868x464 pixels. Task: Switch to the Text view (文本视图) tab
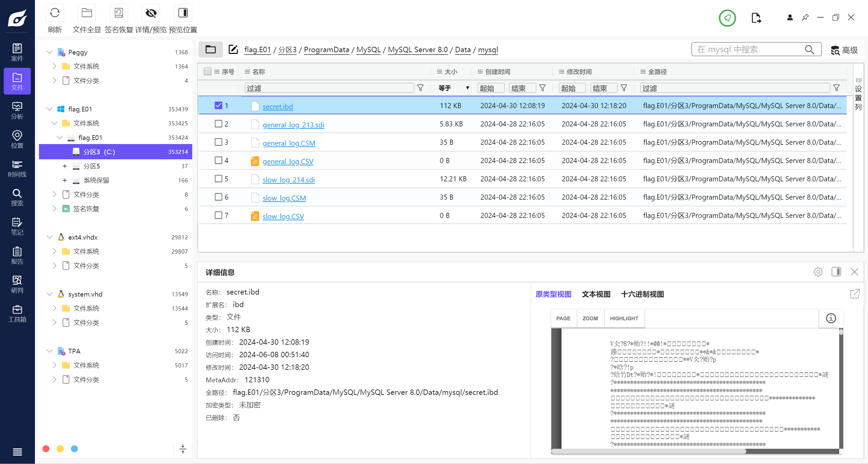pos(596,294)
